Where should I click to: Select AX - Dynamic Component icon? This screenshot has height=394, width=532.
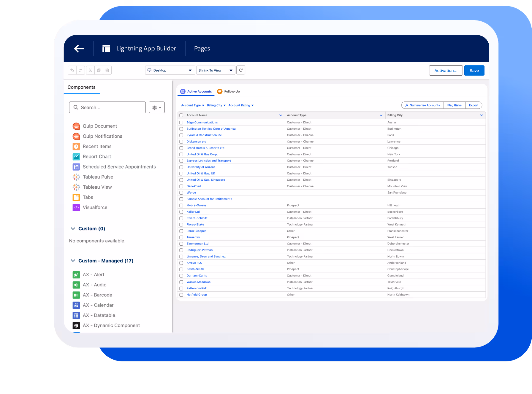pos(76,325)
